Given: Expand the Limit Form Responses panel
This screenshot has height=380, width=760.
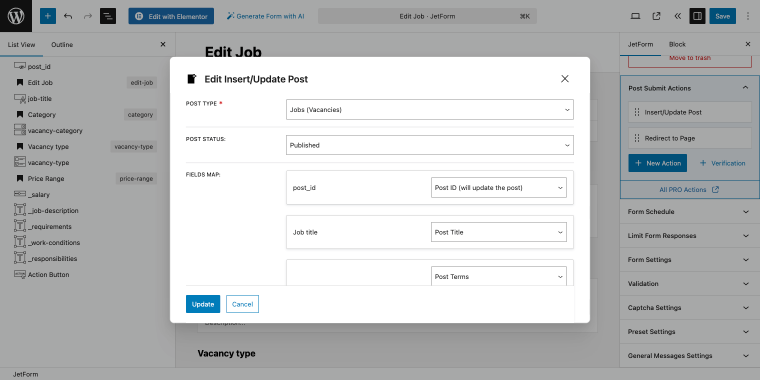Looking at the screenshot, I should pos(689,236).
